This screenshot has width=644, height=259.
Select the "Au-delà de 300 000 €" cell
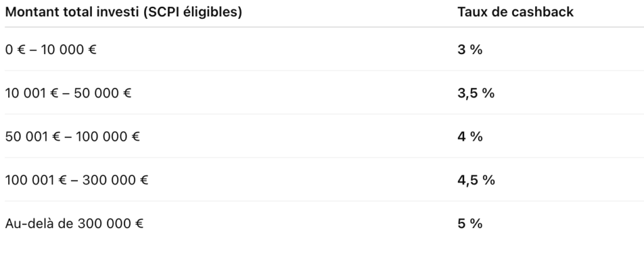tap(74, 224)
